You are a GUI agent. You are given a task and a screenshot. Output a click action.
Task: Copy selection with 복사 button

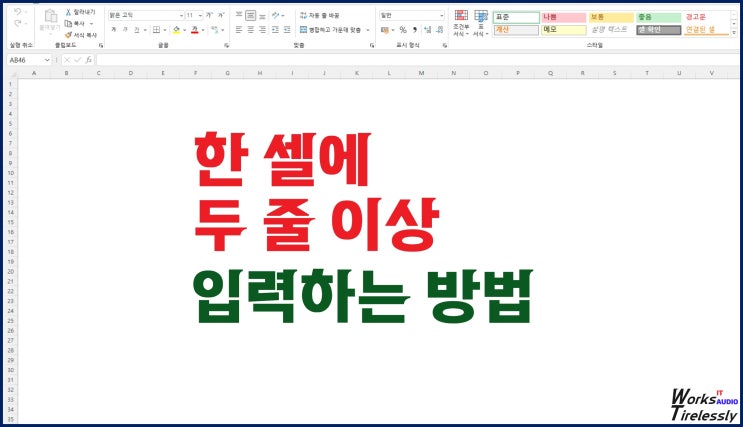(75, 23)
